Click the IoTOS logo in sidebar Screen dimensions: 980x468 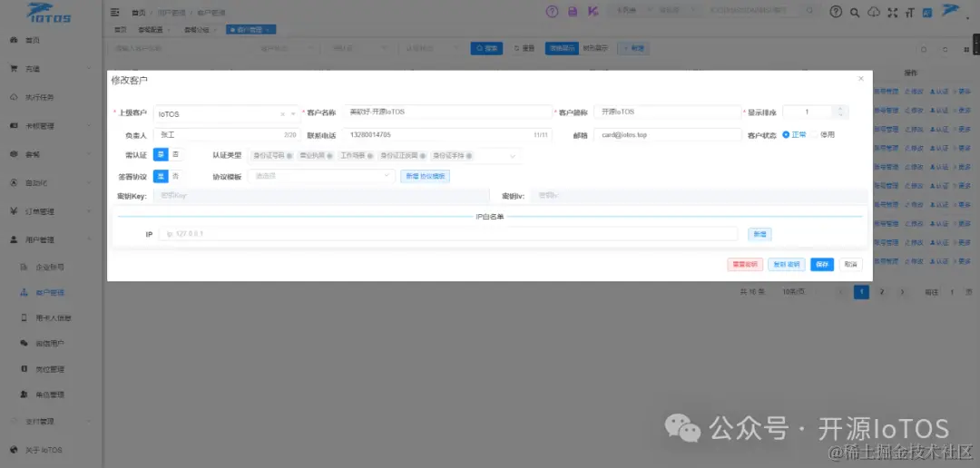[x=49, y=13]
